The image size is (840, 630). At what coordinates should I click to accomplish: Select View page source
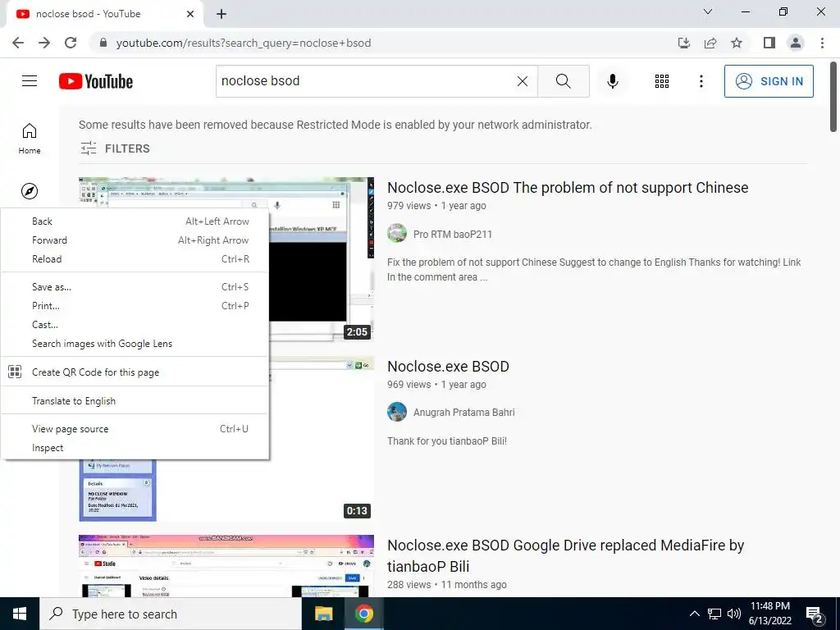tap(135, 428)
